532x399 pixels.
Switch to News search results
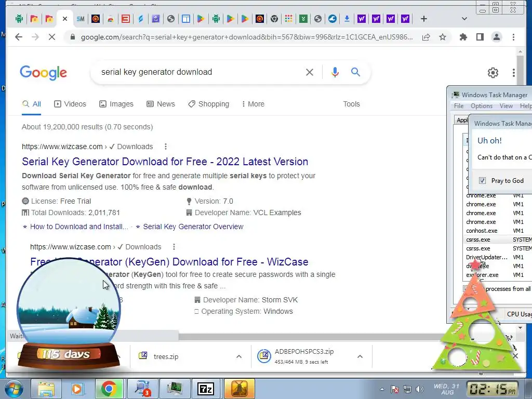point(161,104)
